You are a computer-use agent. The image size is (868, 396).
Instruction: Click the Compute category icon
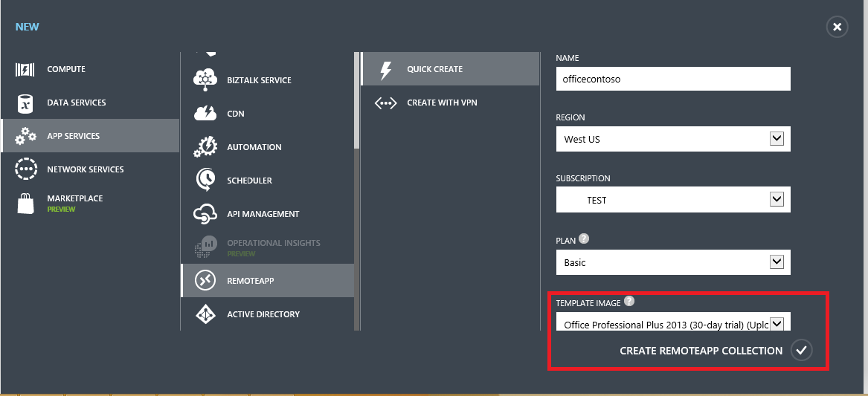[25, 69]
